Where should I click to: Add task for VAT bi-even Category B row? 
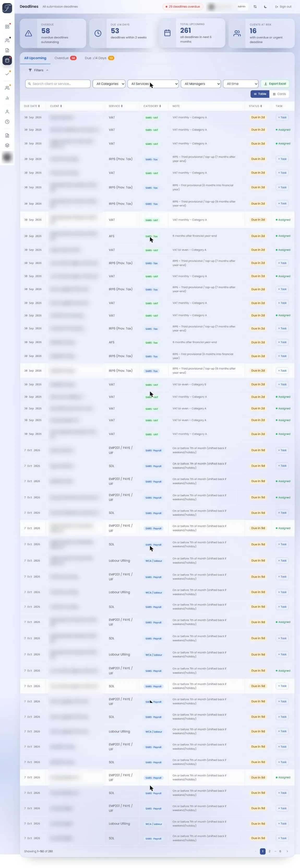click(282, 384)
